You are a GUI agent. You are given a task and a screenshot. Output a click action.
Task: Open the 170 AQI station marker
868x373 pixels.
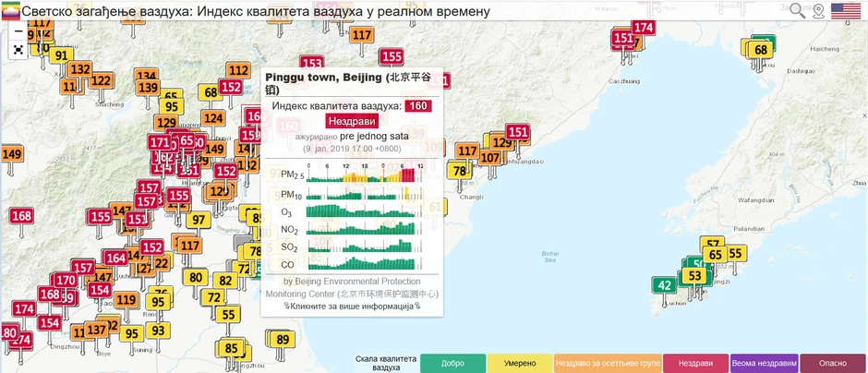(x=66, y=280)
